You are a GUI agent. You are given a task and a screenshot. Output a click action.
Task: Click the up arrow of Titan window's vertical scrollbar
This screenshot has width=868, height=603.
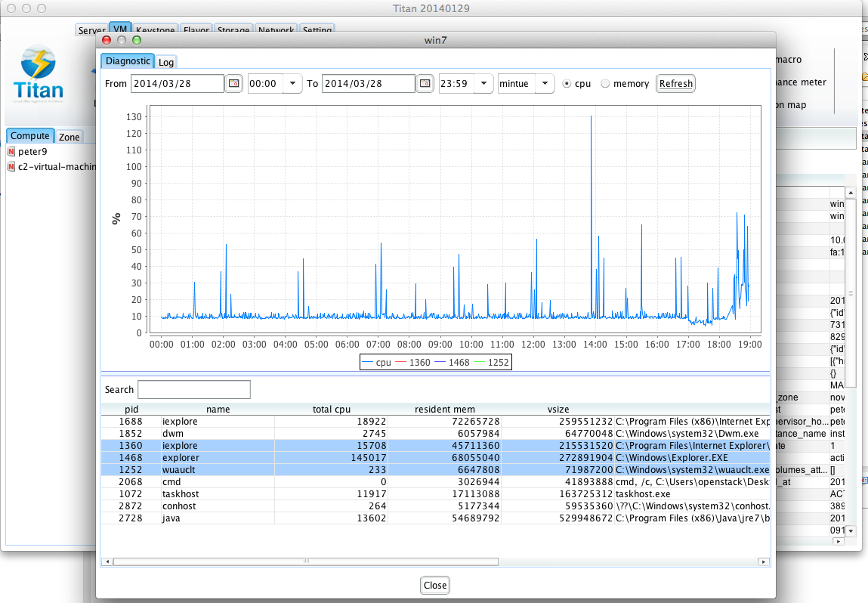[851, 192]
